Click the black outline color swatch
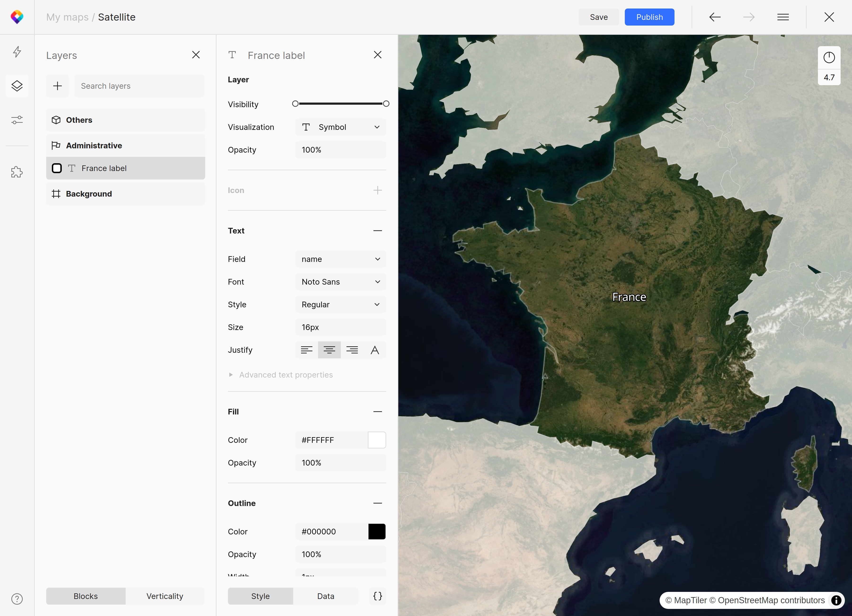Screen dimensions: 852x616 pyautogui.click(x=377, y=532)
